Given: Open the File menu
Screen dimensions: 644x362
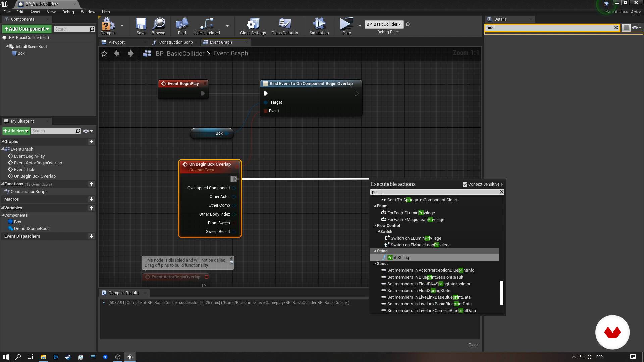Looking at the screenshot, I should [6, 12].
